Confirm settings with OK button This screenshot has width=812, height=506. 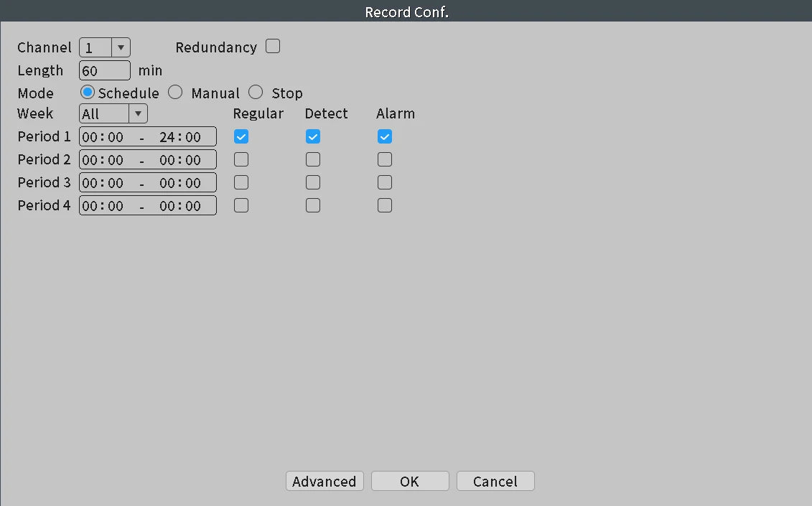click(x=410, y=481)
